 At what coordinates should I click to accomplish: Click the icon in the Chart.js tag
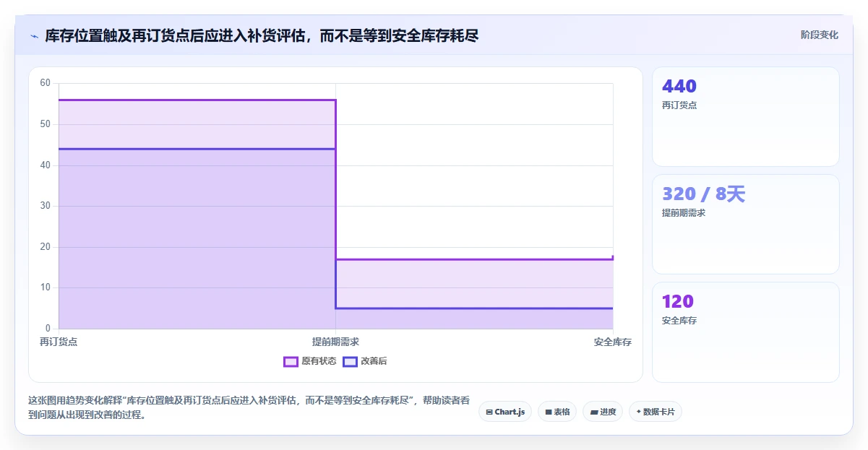click(x=489, y=412)
